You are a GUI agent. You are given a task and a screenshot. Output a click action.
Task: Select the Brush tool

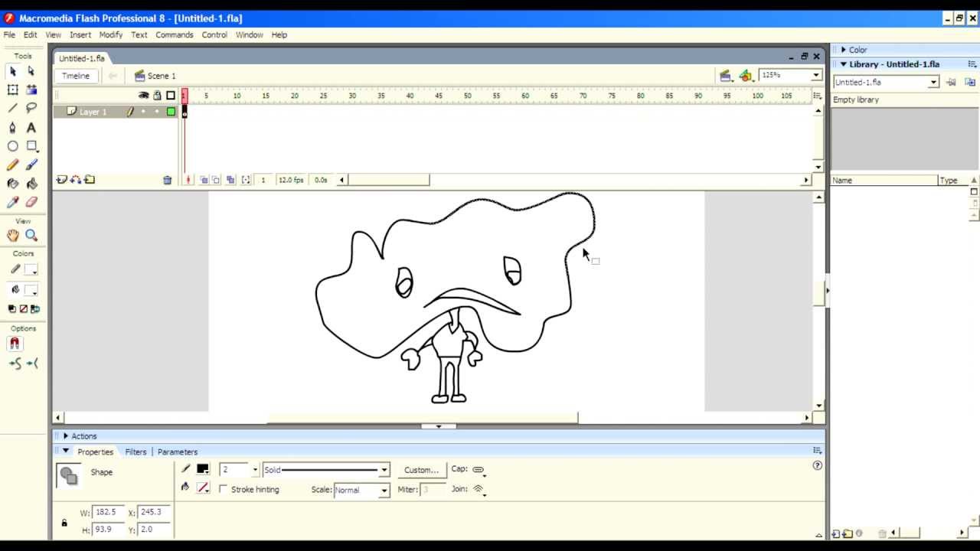pos(31,165)
